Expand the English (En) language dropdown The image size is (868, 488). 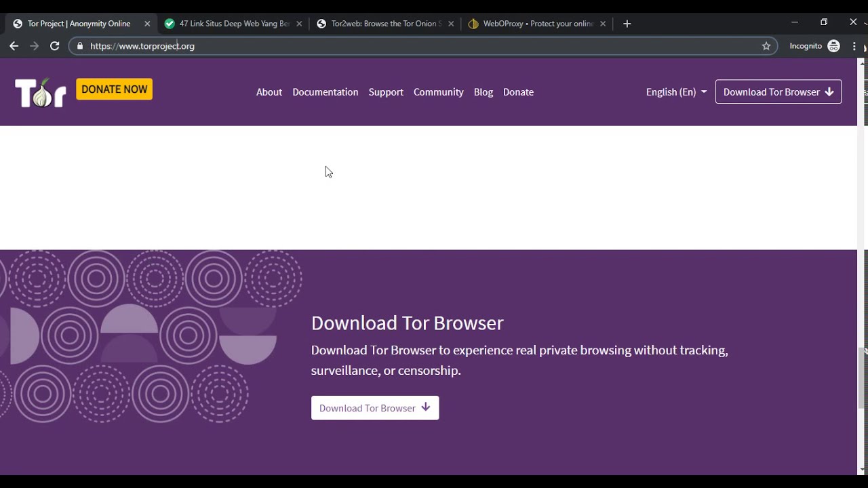pyautogui.click(x=676, y=92)
